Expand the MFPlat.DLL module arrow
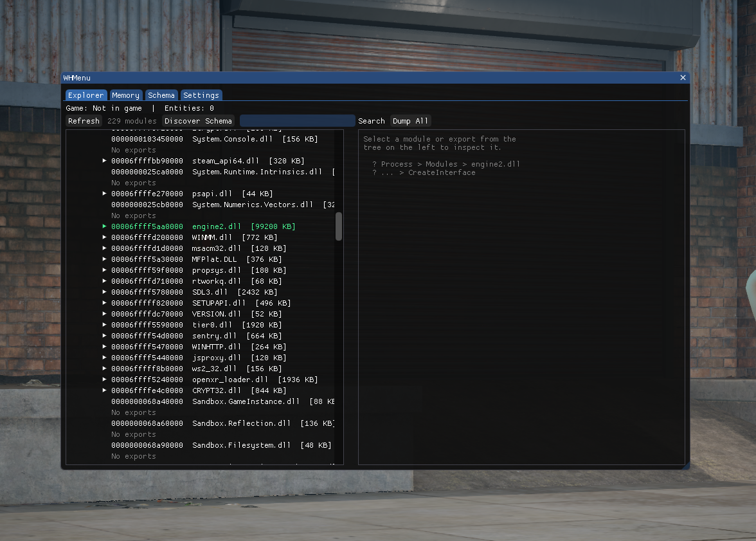756x541 pixels. tap(105, 259)
